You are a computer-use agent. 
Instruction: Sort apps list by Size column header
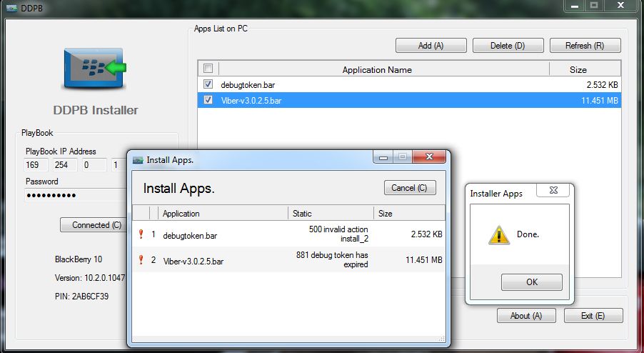[x=585, y=69]
